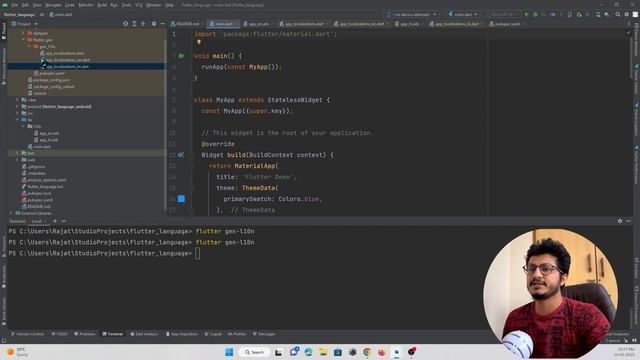Image resolution: width=640 pixels, height=360 pixels.
Task: Open the device selector dropdown
Action: pyautogui.click(x=412, y=14)
